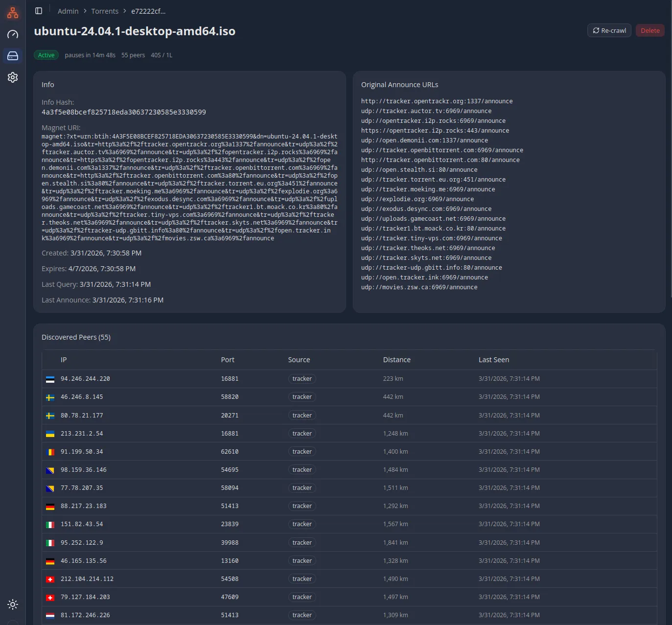Viewport: 672px width, 625px height.
Task: Click the page scrollbar on the right edge
Action: point(670,147)
